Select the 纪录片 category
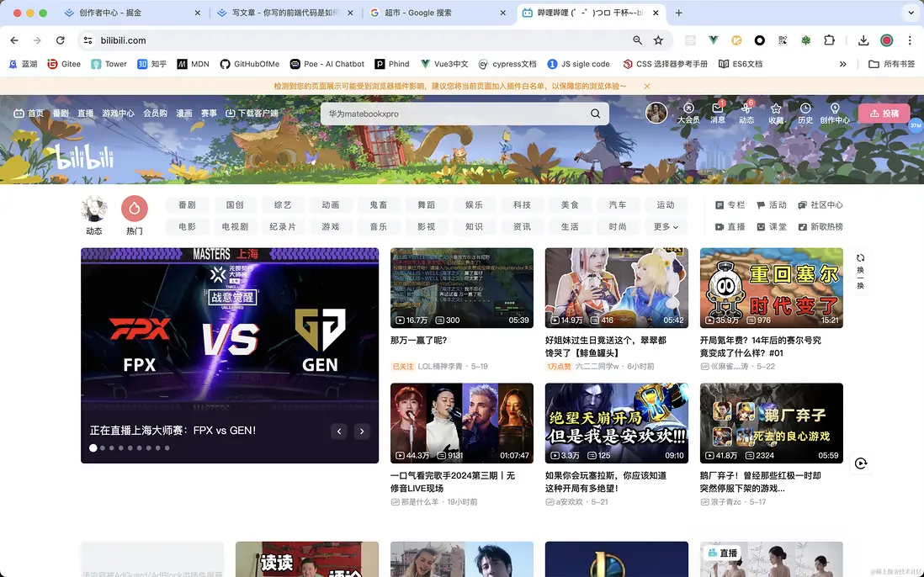924x577 pixels. coord(282,227)
